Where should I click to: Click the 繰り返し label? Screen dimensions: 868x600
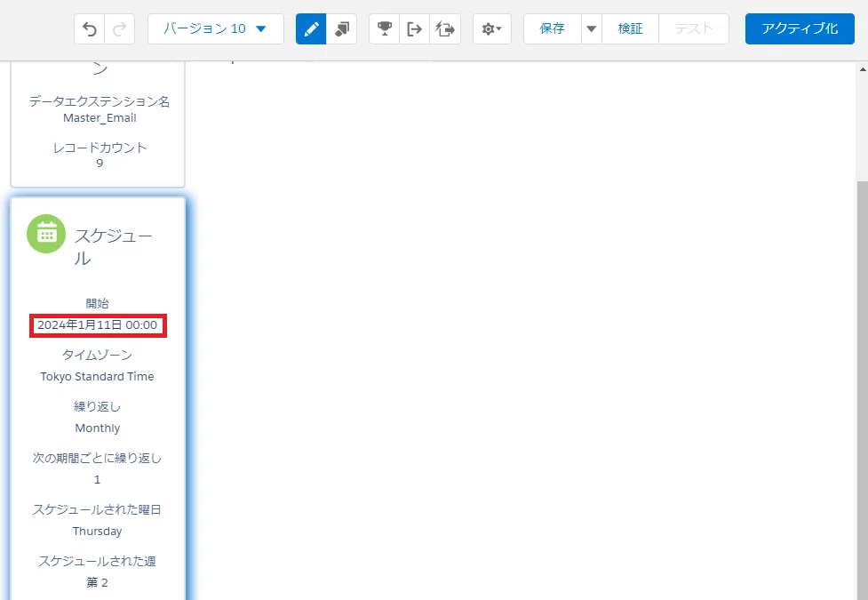[98, 406]
